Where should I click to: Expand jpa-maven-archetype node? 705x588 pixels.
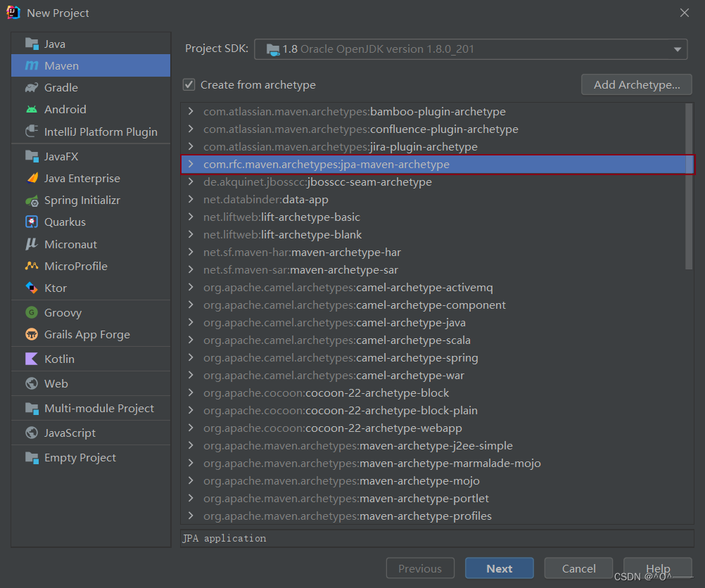(x=191, y=164)
